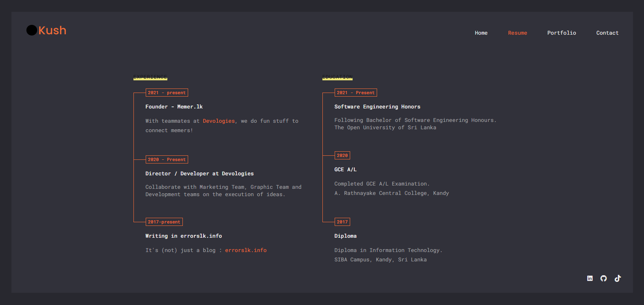
Task: Open the LinkedIn profile icon
Action: [590, 278]
